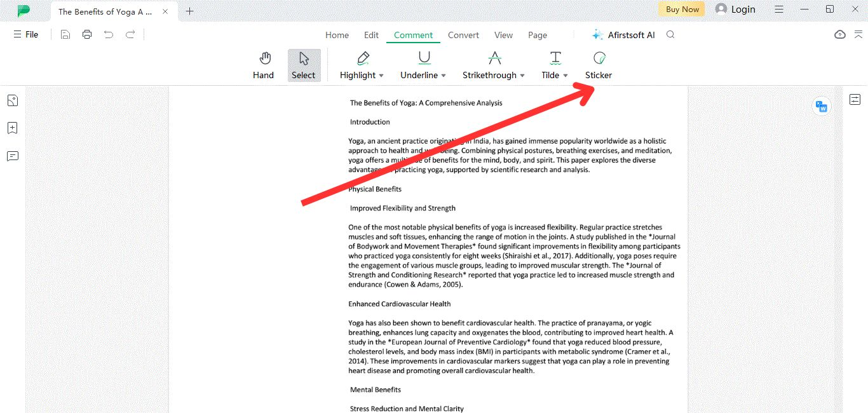Use the Tilde squiggly underline tool
This screenshot has height=413, width=868.
tap(551, 66)
